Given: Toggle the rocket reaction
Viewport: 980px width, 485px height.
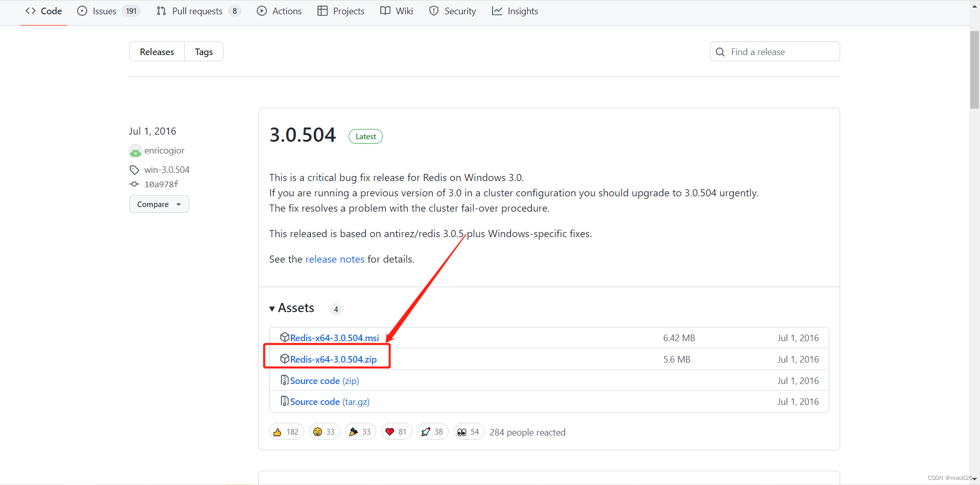Looking at the screenshot, I should (432, 431).
